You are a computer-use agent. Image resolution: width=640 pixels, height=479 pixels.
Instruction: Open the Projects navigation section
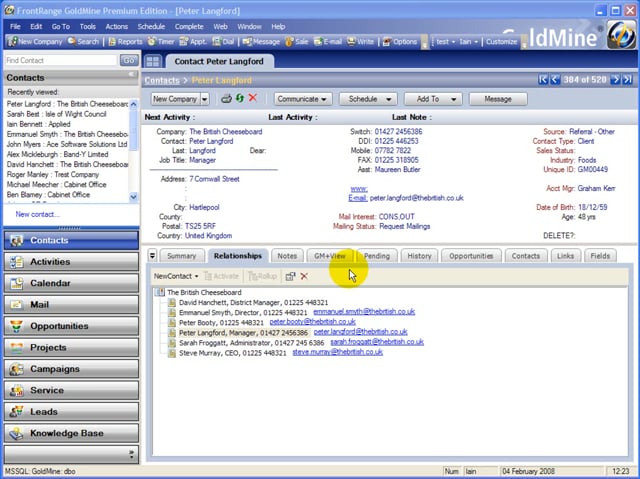71,347
